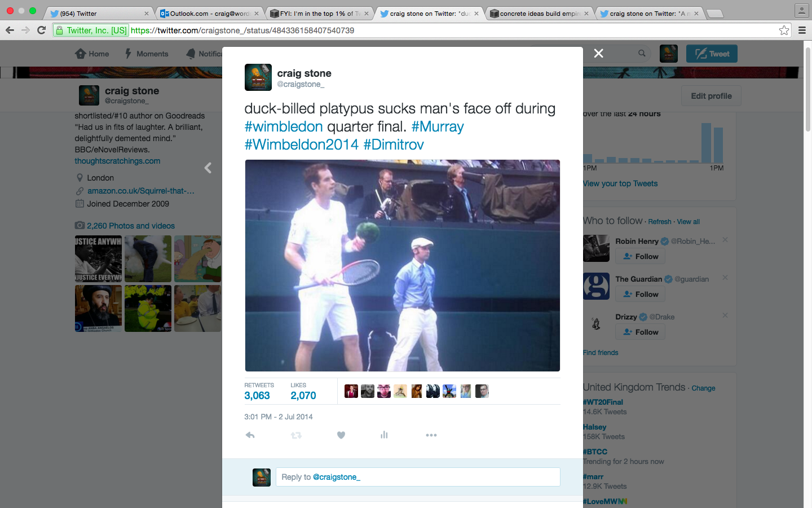This screenshot has width=812, height=508.
Task: Open the profile avatar menu in navbar
Action: tap(669, 54)
